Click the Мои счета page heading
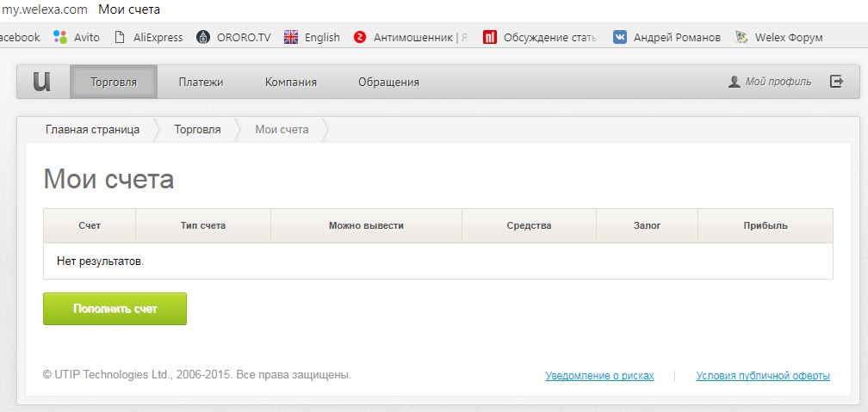868x412 pixels. point(108,179)
